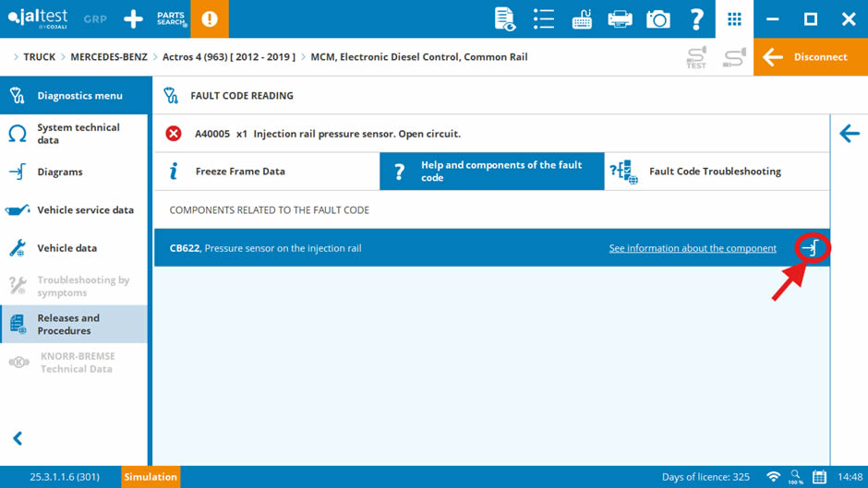The image size is (868, 488).
Task: Open the calendar icon in status bar
Action: (x=819, y=476)
